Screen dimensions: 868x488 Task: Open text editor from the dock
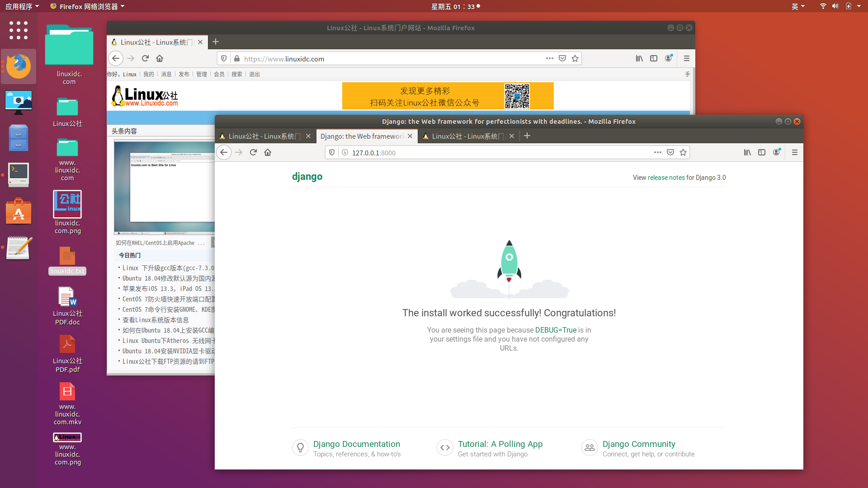(x=19, y=248)
